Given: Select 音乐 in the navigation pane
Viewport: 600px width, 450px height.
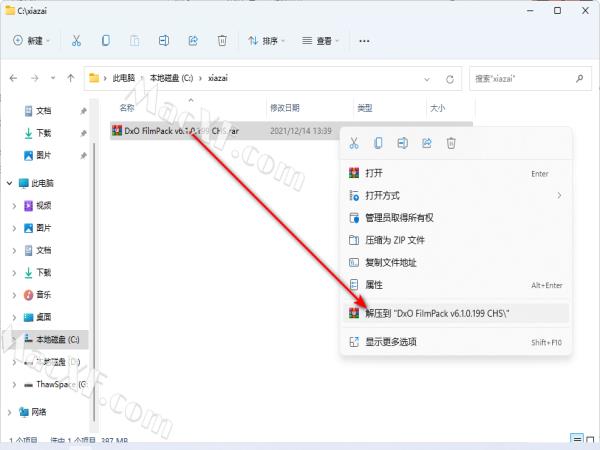Looking at the screenshot, I should [x=43, y=295].
